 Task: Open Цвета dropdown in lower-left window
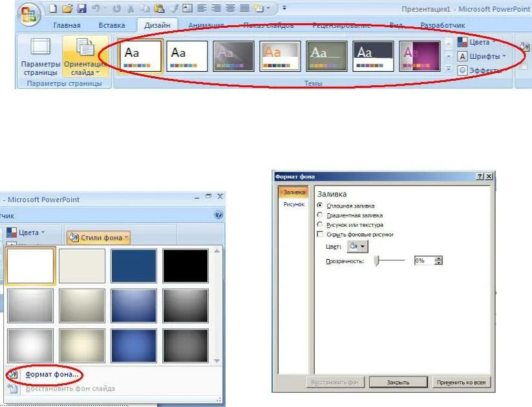(x=26, y=233)
